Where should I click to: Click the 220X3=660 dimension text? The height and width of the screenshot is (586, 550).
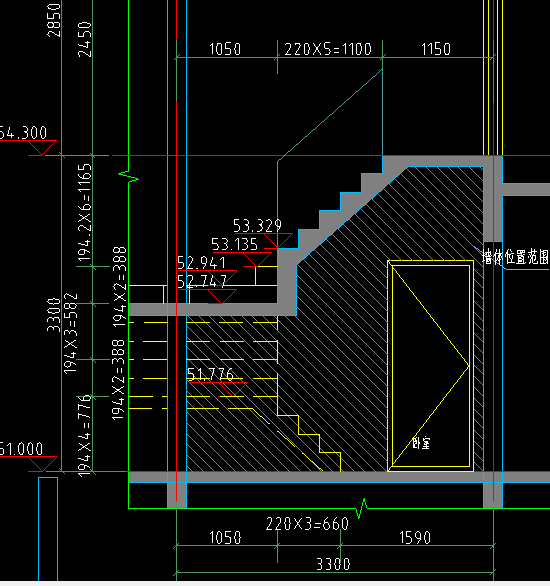click(307, 524)
